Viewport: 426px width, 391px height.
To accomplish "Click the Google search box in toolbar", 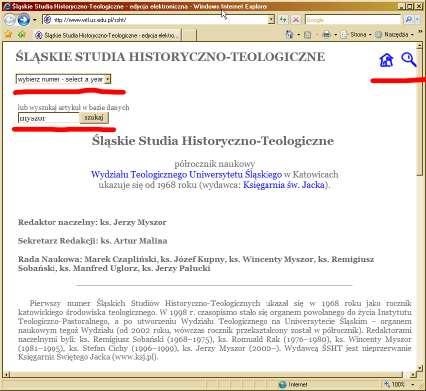I will (353, 20).
